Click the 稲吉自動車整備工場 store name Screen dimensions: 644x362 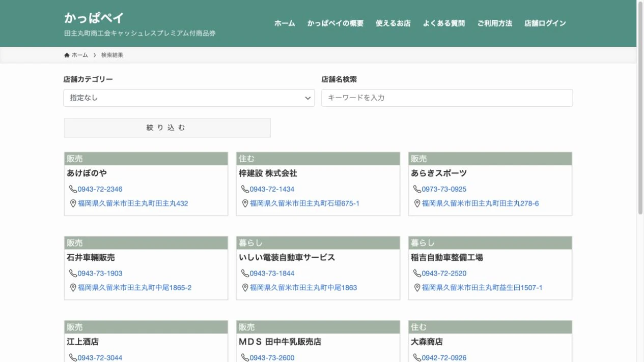[x=447, y=258]
